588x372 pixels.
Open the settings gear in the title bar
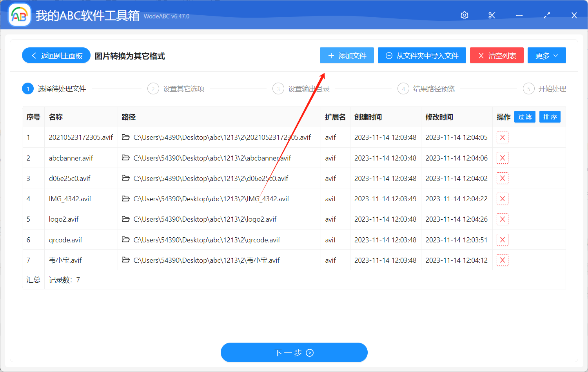(x=464, y=15)
